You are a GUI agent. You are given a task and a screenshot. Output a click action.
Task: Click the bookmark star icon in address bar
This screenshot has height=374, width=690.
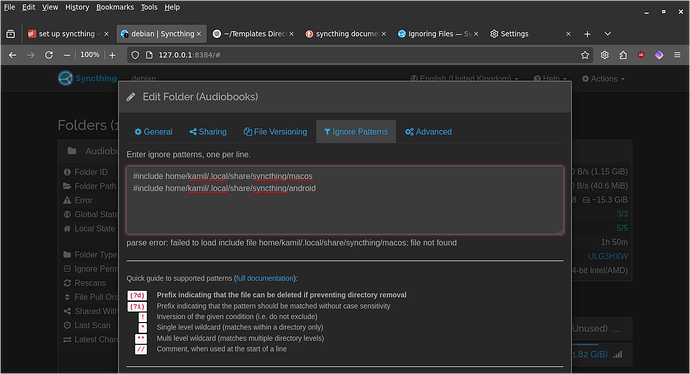click(x=585, y=55)
